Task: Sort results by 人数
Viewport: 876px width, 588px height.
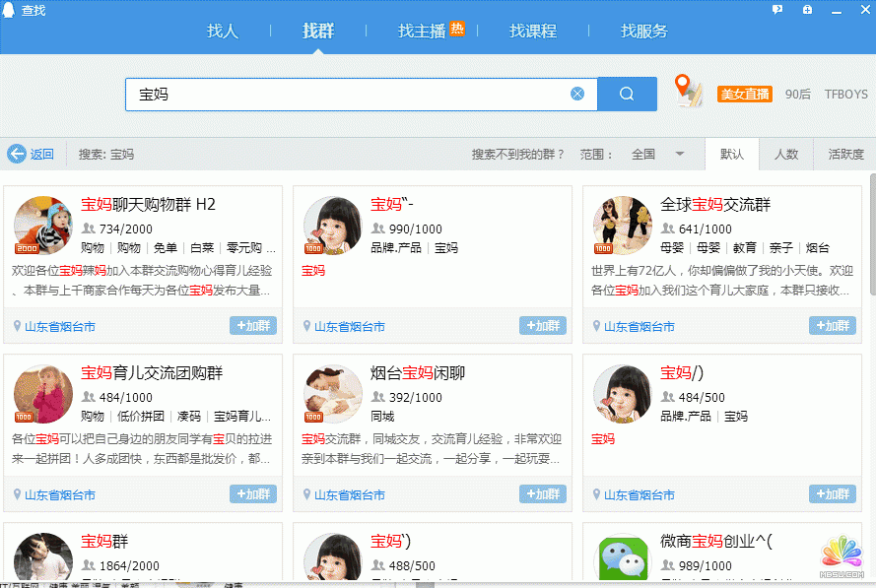Action: (x=785, y=154)
